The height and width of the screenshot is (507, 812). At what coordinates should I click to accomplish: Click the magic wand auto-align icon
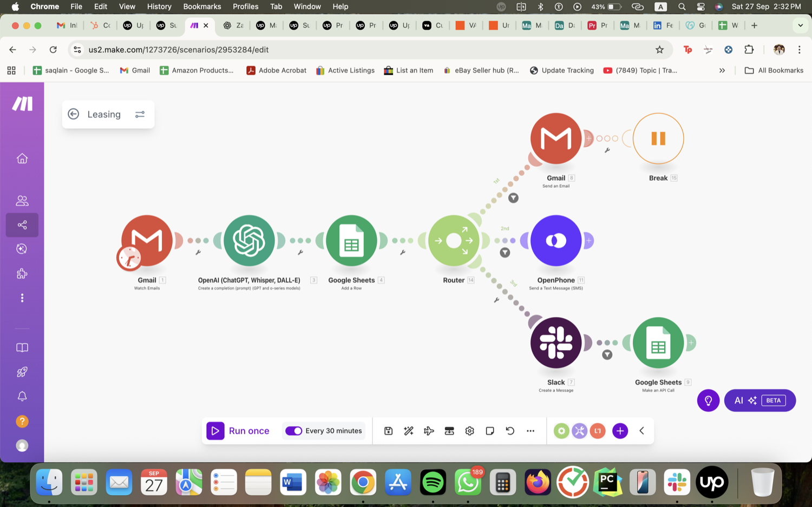click(x=409, y=431)
